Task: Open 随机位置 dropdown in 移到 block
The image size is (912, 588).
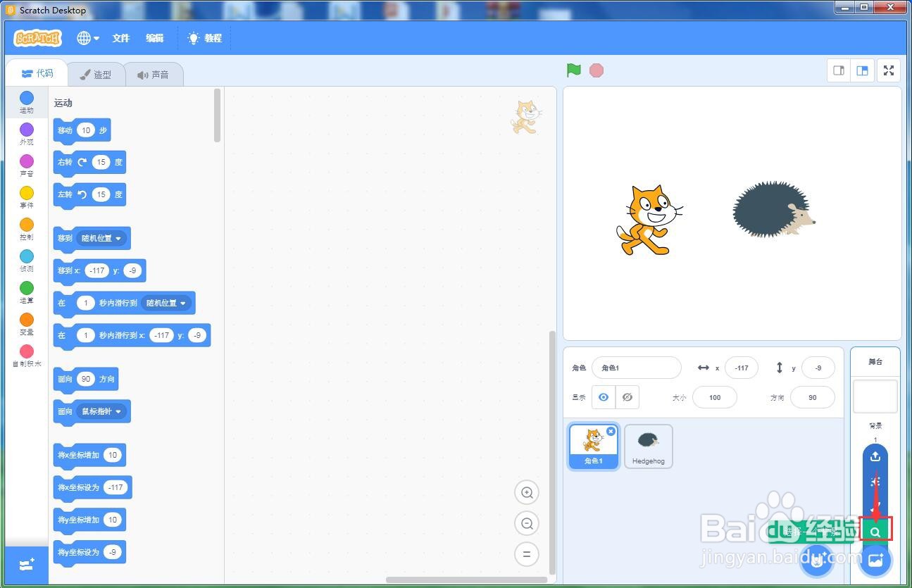Action: pos(101,239)
